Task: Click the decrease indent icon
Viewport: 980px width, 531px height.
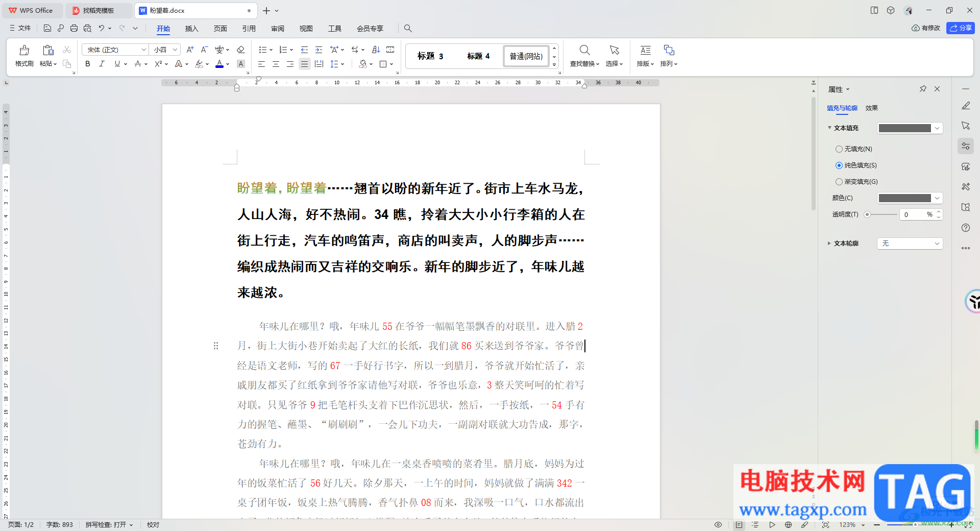Action: coord(304,50)
